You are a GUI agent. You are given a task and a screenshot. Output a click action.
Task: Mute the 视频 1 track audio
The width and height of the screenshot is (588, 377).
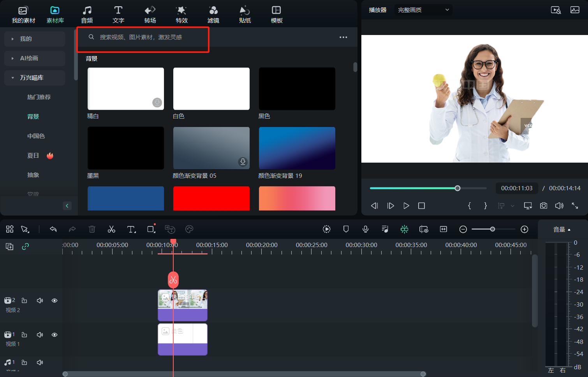tap(40, 335)
